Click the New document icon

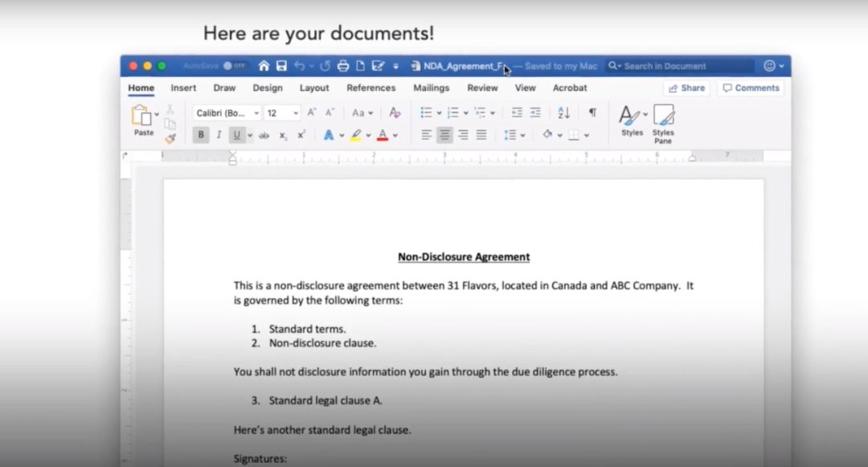pyautogui.click(x=360, y=66)
